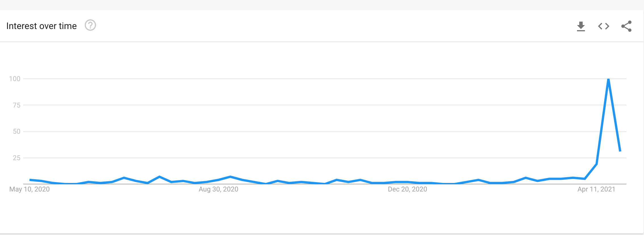The image size is (644, 235).
Task: Click the line above the Dec 20, 2020 label
Action: [407, 182]
